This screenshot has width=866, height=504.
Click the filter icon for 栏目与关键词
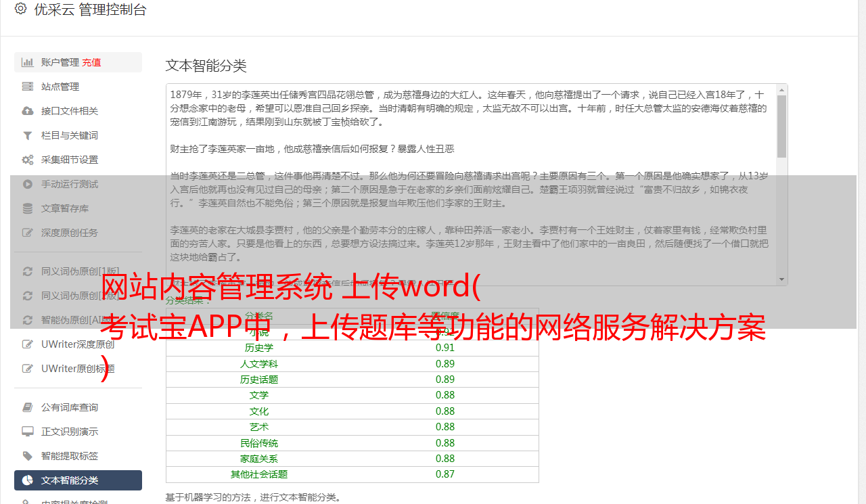pyautogui.click(x=27, y=135)
